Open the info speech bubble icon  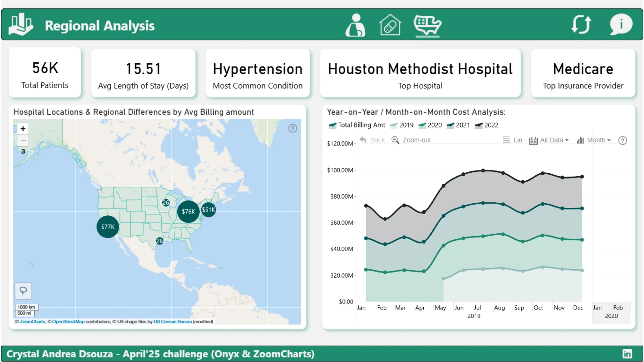click(x=621, y=24)
